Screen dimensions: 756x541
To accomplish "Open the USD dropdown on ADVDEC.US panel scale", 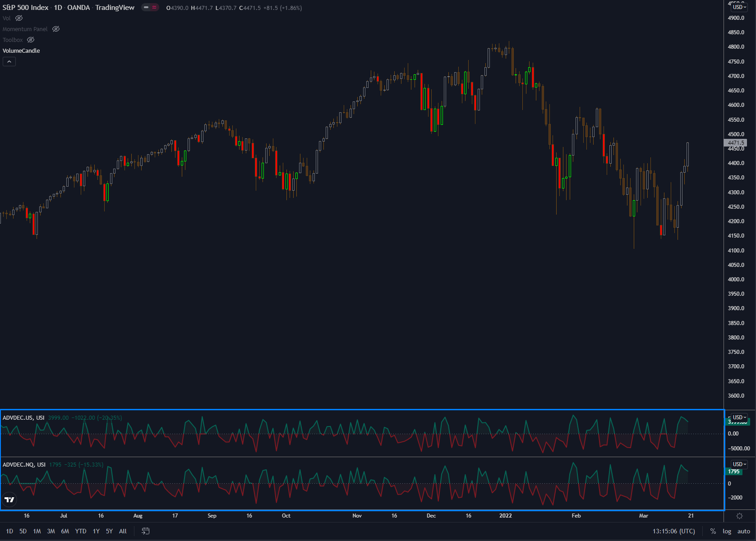I will [x=739, y=417].
